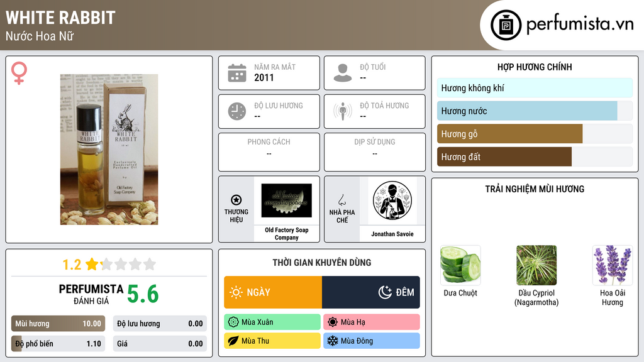This screenshot has height=362, width=644.
Task: Open the Old Factory Soap Company brand logo
Action: 286,200
